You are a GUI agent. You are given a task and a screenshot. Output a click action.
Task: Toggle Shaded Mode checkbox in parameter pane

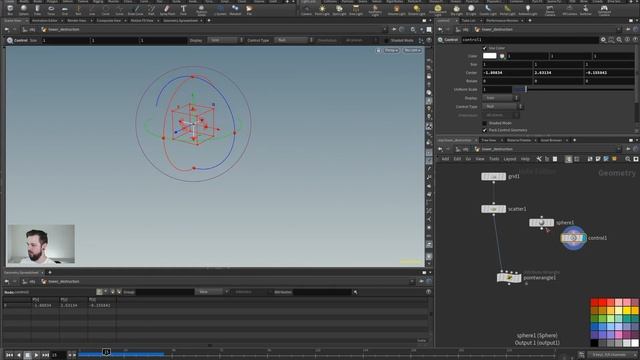click(484, 123)
